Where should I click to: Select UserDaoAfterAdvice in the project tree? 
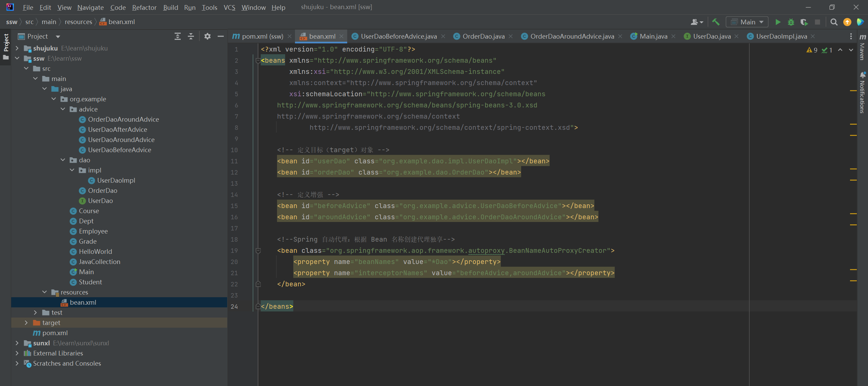[117, 129]
